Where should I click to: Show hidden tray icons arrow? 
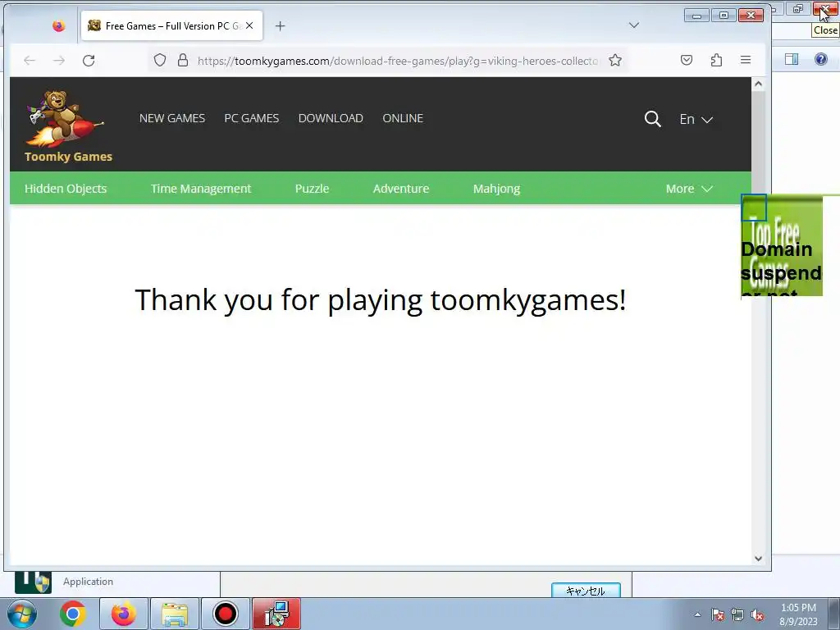[697, 614]
